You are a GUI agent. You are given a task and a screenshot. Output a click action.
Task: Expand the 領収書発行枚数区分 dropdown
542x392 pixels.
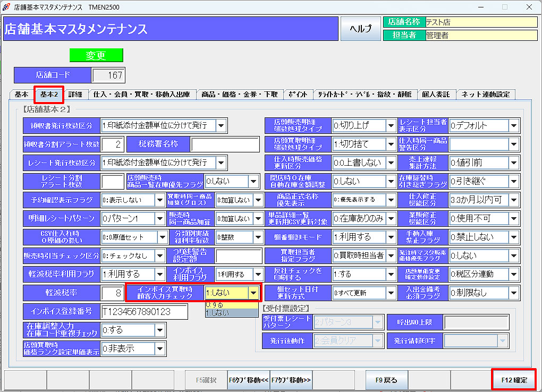(221, 126)
